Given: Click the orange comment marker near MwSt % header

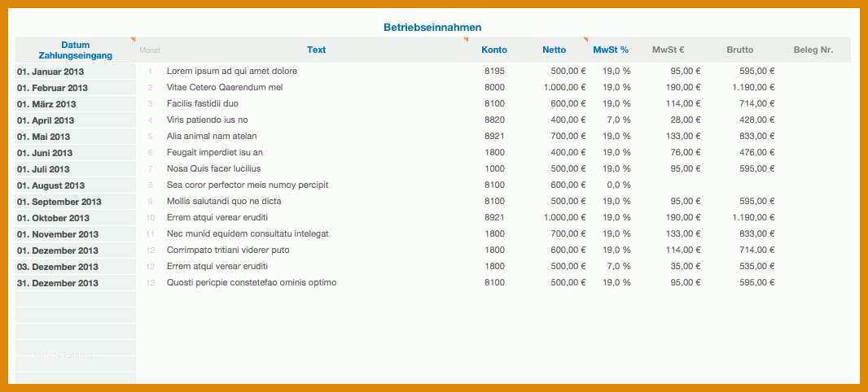Looking at the screenshot, I should point(585,39).
